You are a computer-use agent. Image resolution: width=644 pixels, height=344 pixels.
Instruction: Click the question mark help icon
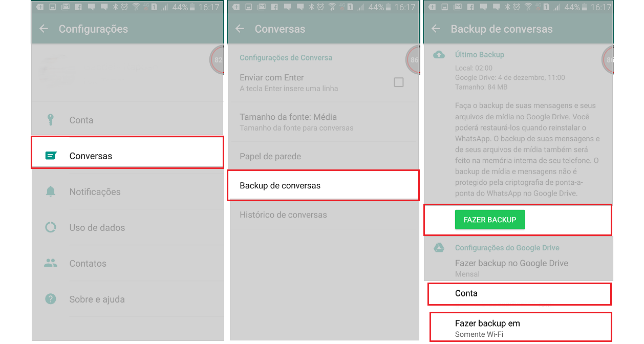point(50,299)
